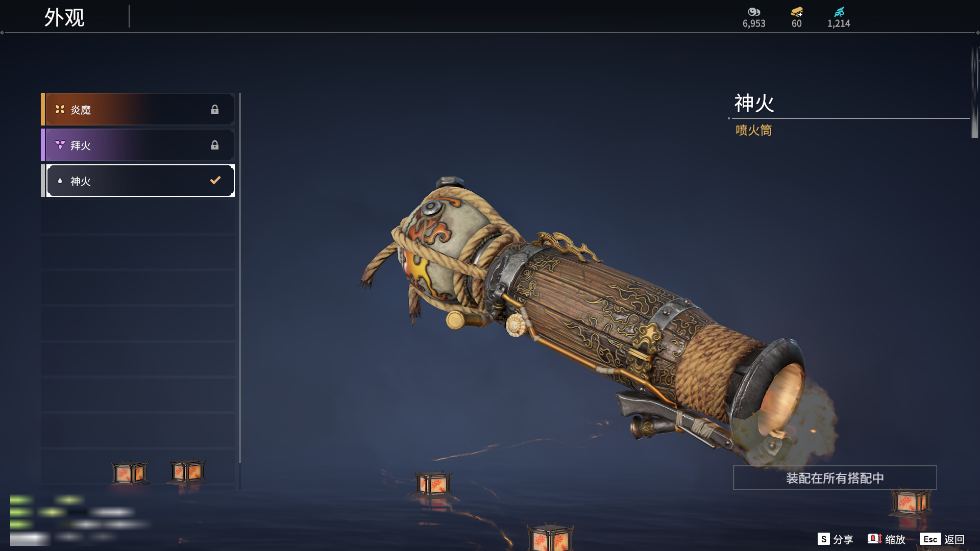Click the gold ingot currency icon
This screenshot has width=980, height=551.
pos(797,12)
